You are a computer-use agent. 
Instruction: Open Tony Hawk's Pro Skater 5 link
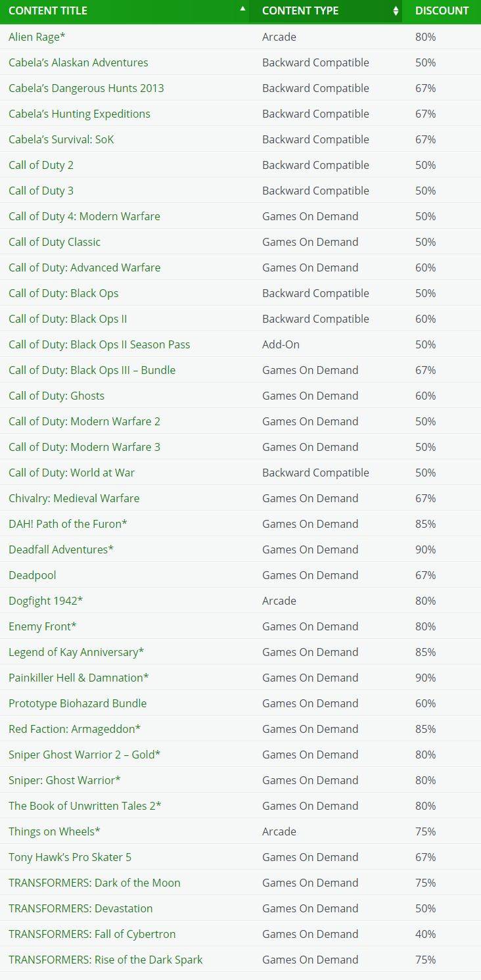pyautogui.click(x=70, y=857)
